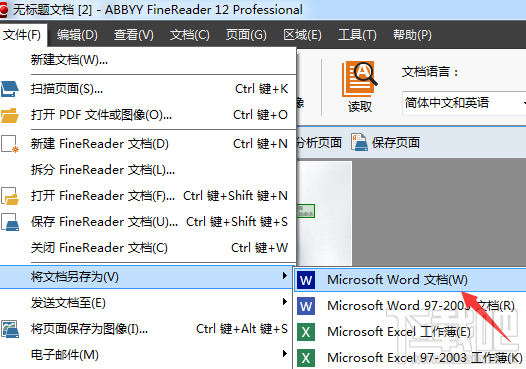Click the Excel 工作薄(E) icon
The image size is (526, 369).
[306, 332]
